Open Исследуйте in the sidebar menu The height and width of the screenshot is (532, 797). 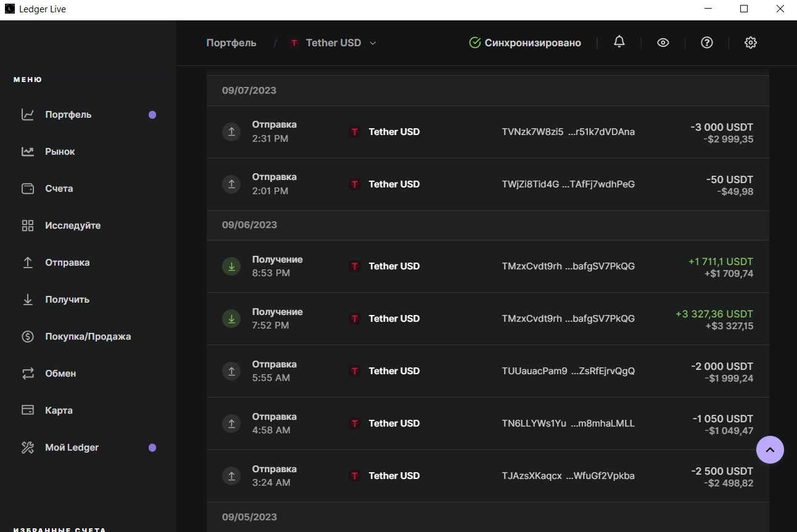pyautogui.click(x=73, y=226)
